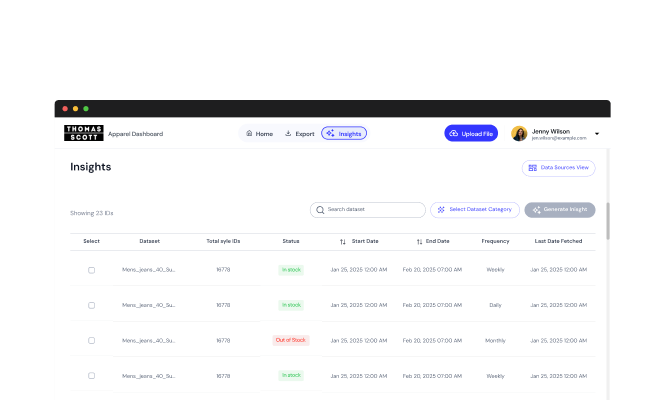Click the magnifier icon in search box
666x400 pixels.
click(320, 210)
